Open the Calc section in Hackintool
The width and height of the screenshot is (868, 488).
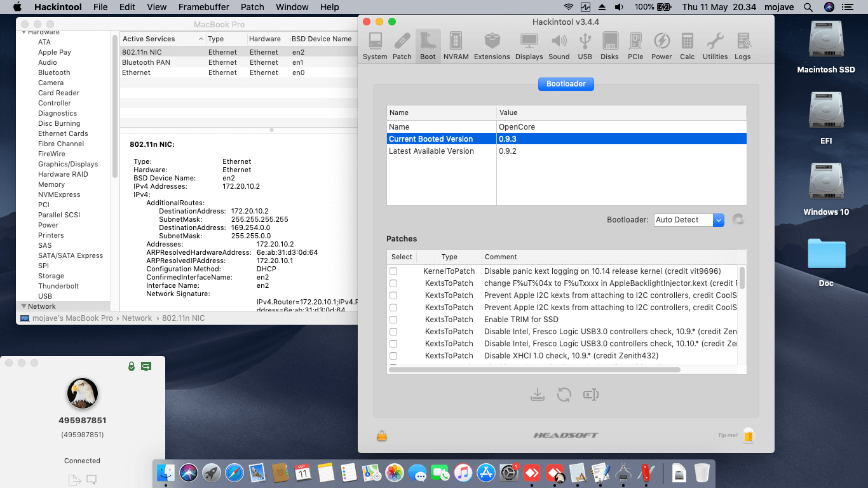688,46
